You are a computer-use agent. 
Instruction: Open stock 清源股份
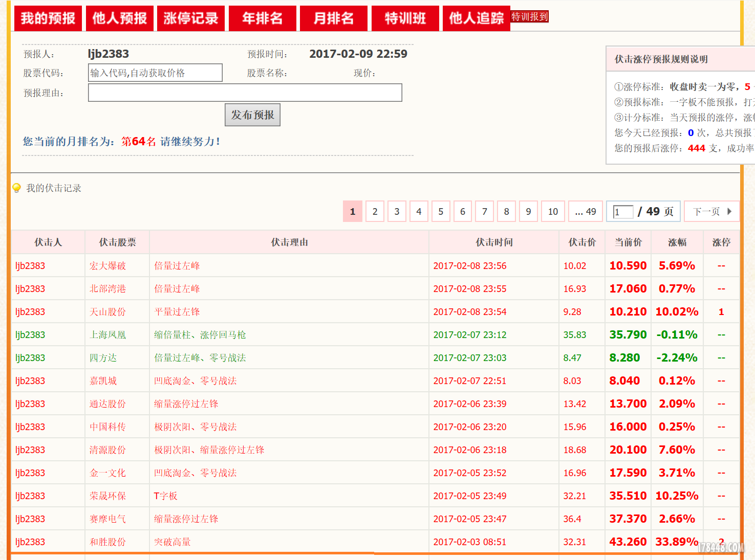point(107,450)
